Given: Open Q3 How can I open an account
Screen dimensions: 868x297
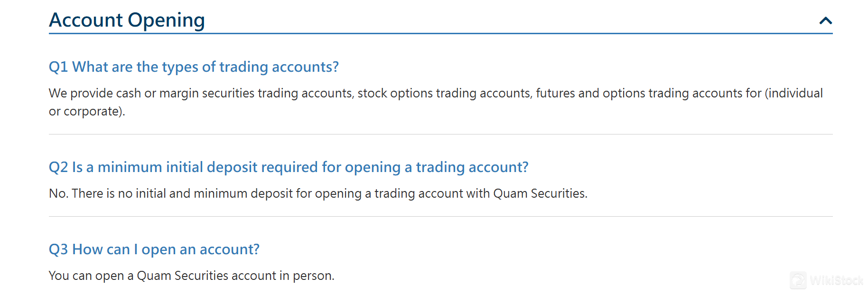Looking at the screenshot, I should point(154,249).
